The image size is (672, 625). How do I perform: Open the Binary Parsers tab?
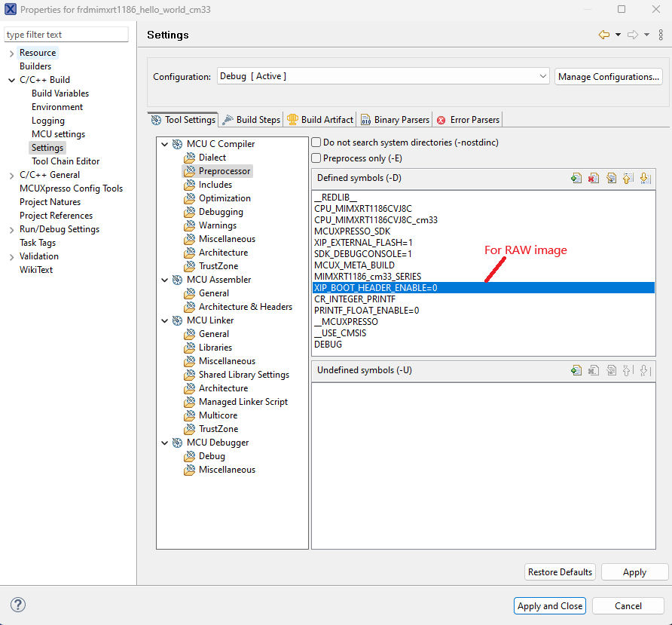click(x=395, y=120)
